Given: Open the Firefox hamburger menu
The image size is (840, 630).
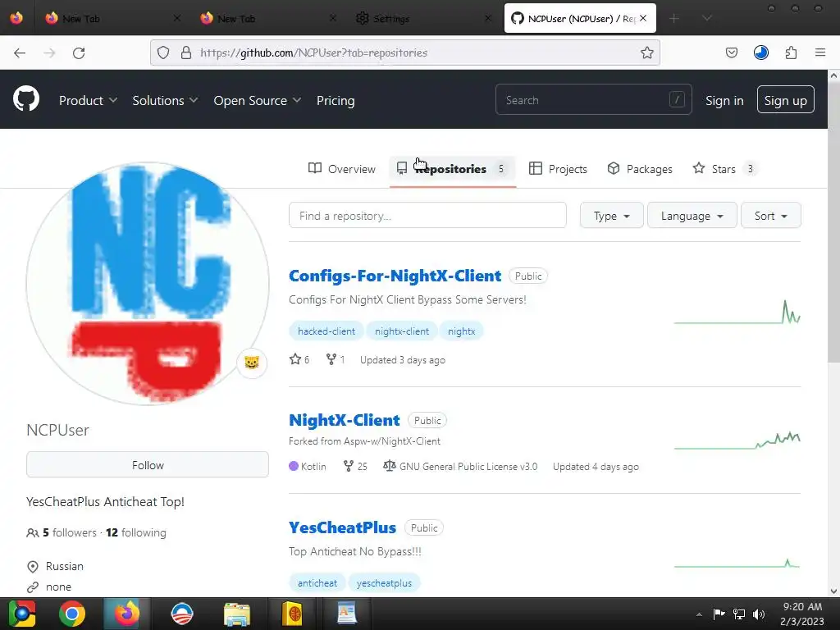Looking at the screenshot, I should tap(820, 52).
